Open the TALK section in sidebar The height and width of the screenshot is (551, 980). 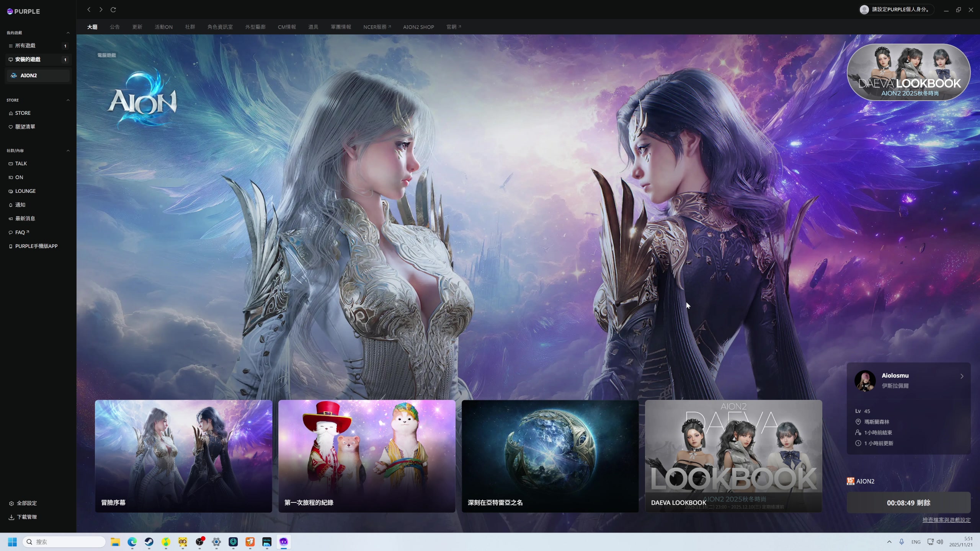21,163
